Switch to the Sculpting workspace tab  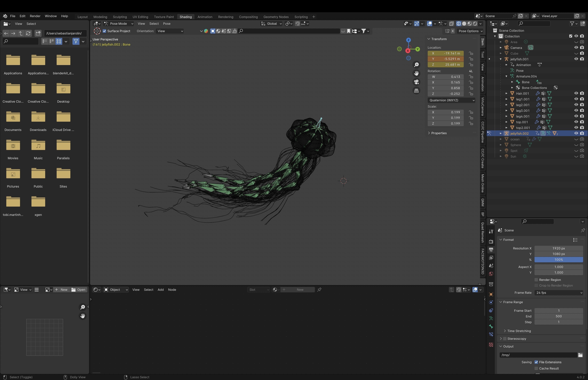click(x=120, y=17)
